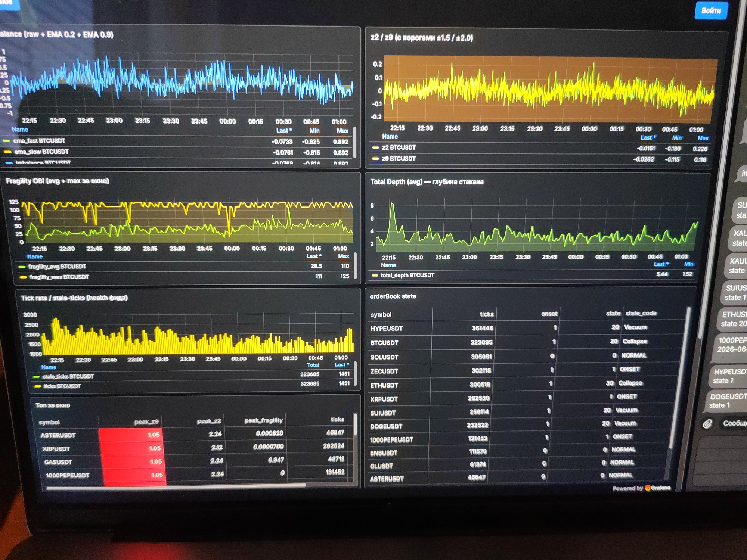
Task: Toggle total_depth BTCUSDT legend entry
Action: pyautogui.click(x=407, y=275)
